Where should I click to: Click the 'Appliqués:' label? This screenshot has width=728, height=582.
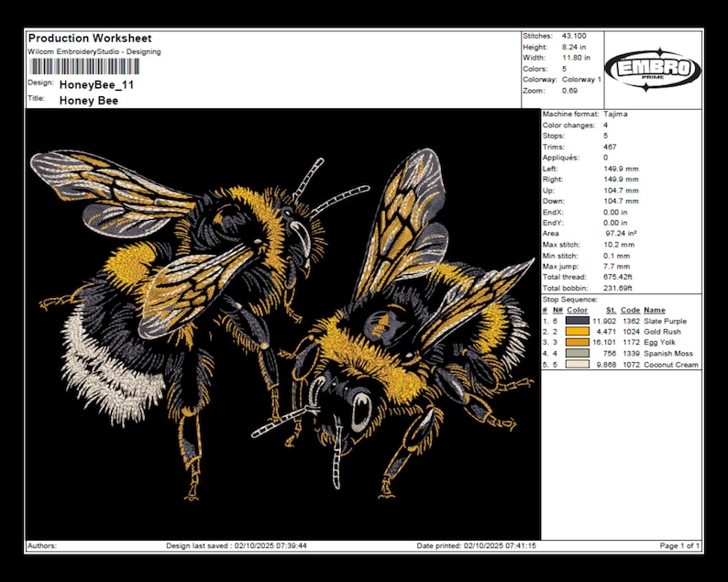click(x=561, y=158)
